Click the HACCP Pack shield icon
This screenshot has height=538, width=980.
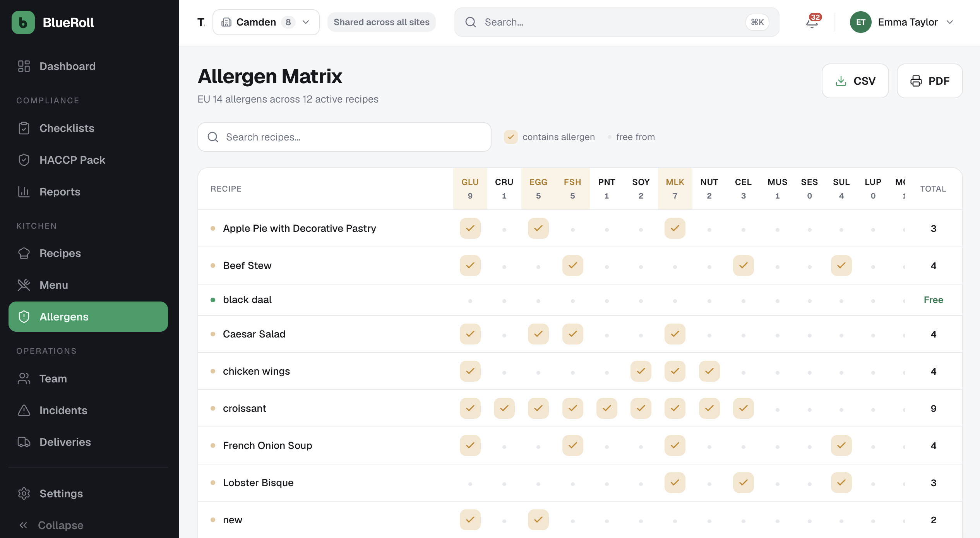[x=24, y=160]
